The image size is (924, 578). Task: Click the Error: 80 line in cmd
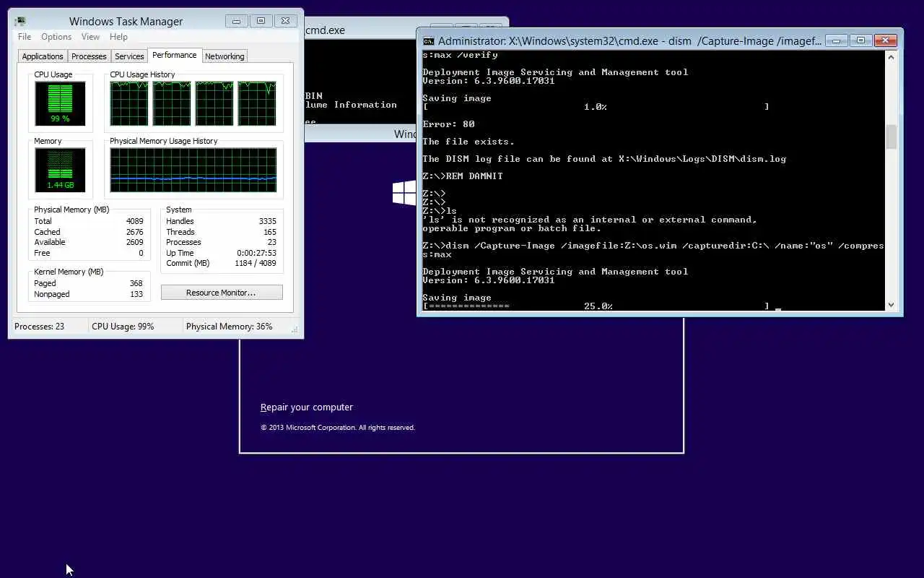pyautogui.click(x=448, y=124)
